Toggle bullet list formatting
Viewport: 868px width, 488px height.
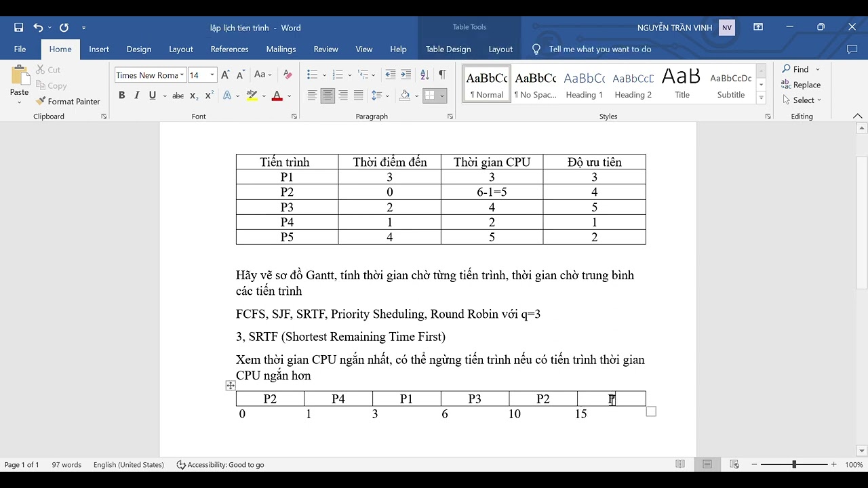coord(312,75)
